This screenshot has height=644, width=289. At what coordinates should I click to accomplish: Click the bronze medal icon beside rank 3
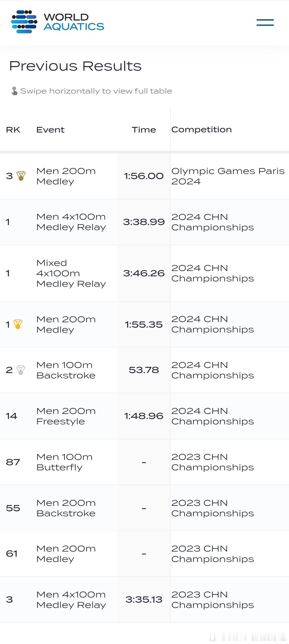coord(21,176)
